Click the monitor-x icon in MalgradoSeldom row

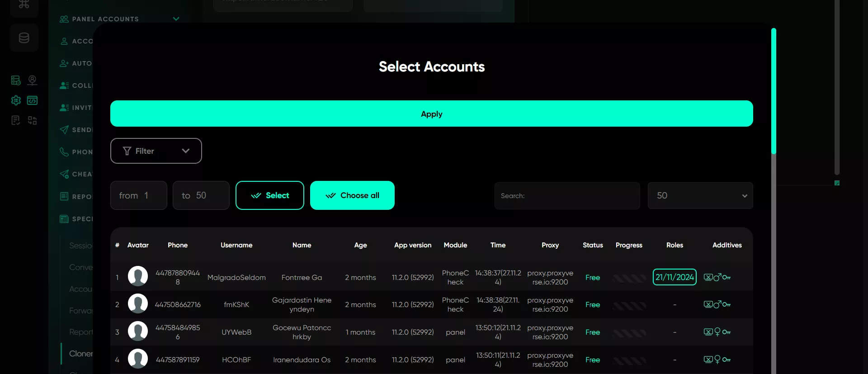708,277
